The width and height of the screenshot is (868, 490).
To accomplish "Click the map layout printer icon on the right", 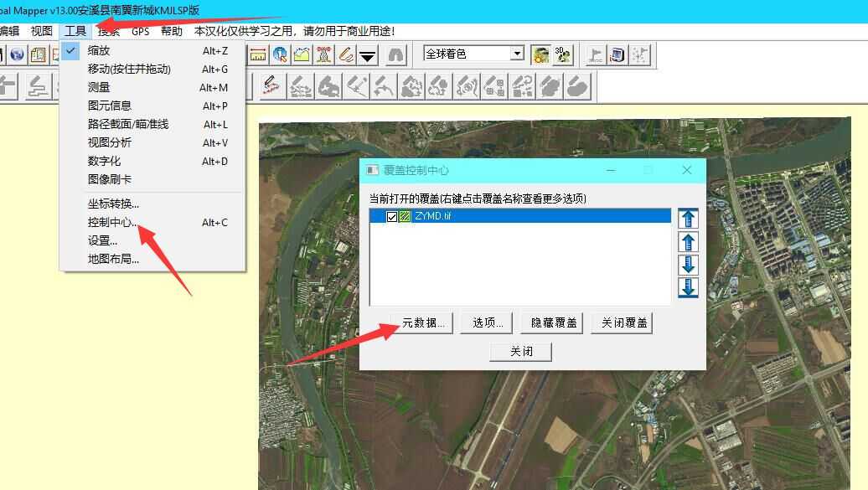I will [617, 54].
